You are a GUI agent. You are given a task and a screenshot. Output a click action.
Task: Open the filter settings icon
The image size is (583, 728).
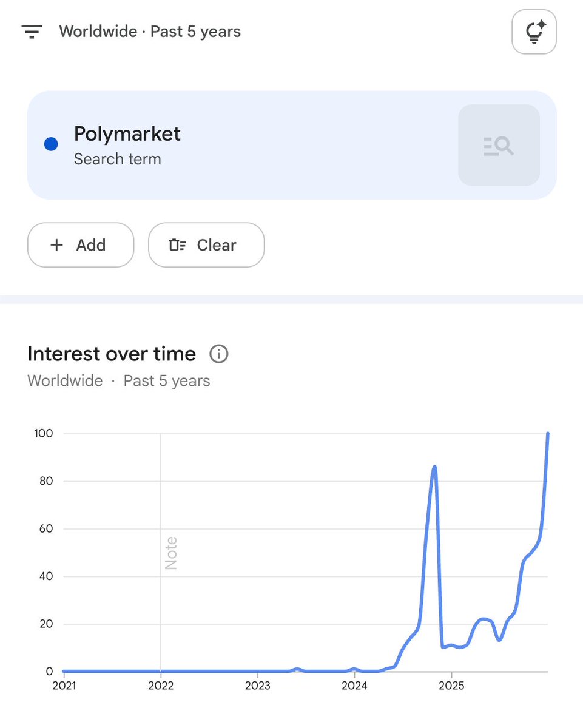[31, 32]
